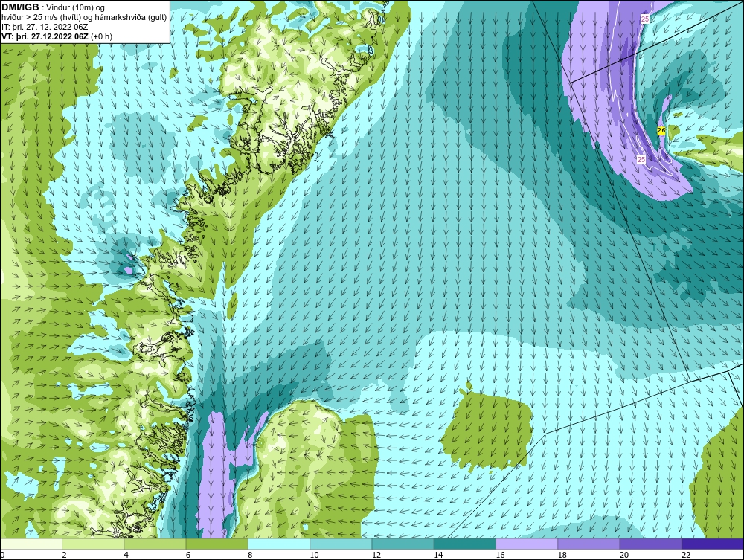Click the scale tick label '0'
744x560 pixels.
2,556
